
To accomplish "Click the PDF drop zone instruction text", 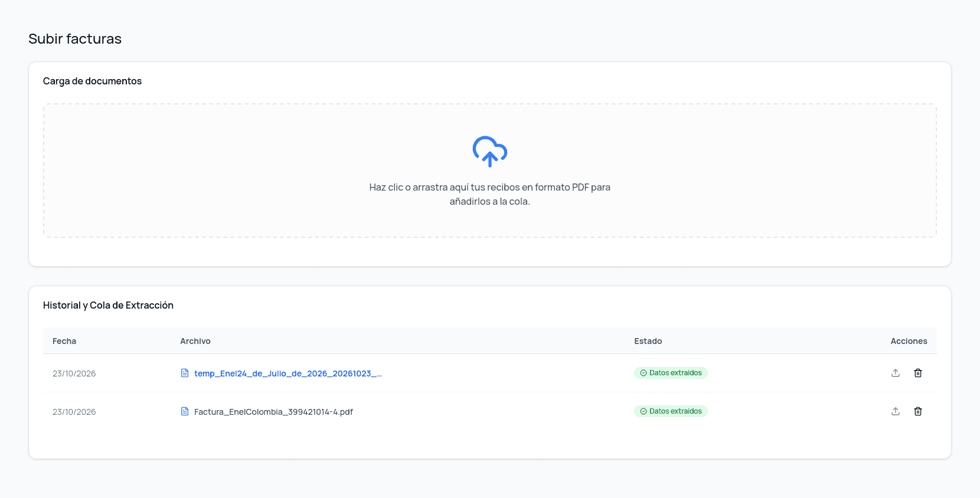I will (490, 194).
